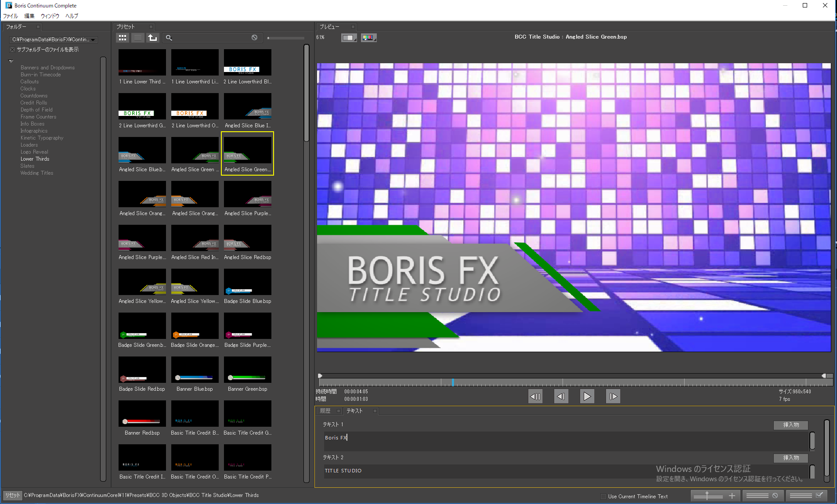837x504 pixels.
Task: Open the Credit Rolls folder
Action: tap(33, 103)
